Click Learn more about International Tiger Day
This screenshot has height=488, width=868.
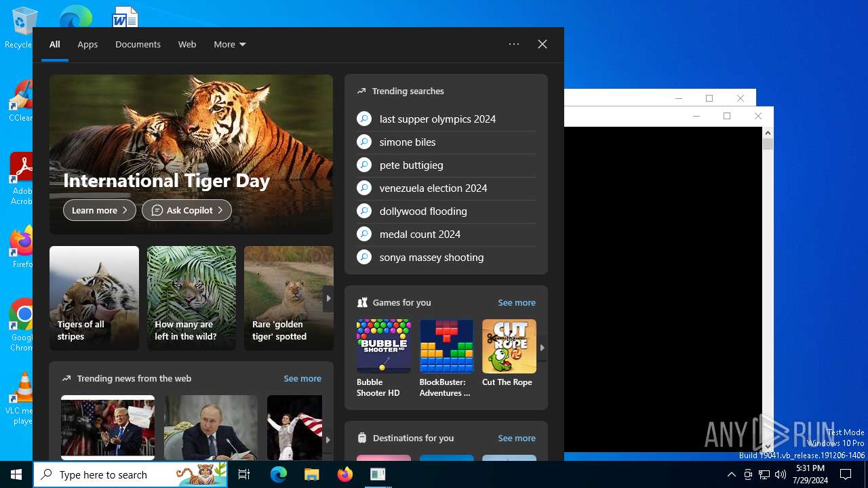100,210
